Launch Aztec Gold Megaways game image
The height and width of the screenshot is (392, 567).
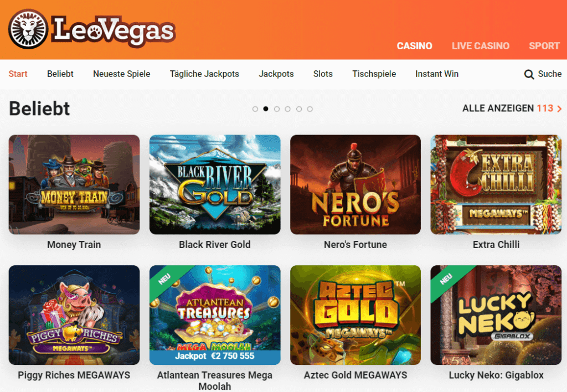click(355, 315)
